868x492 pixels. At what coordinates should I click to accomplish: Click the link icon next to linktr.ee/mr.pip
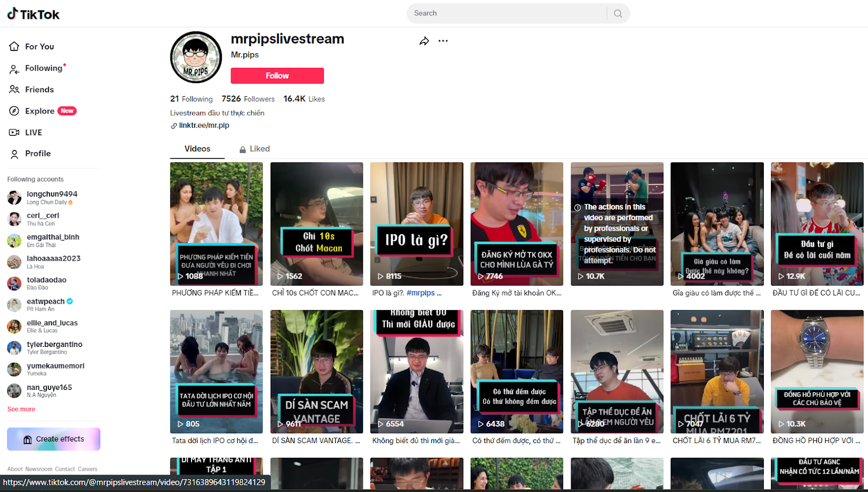click(x=174, y=125)
